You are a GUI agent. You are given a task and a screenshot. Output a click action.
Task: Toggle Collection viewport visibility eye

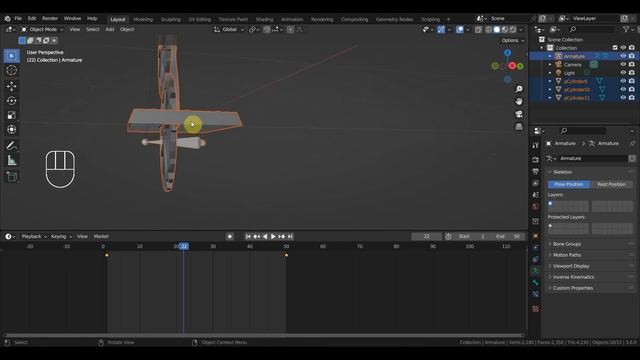click(623, 48)
